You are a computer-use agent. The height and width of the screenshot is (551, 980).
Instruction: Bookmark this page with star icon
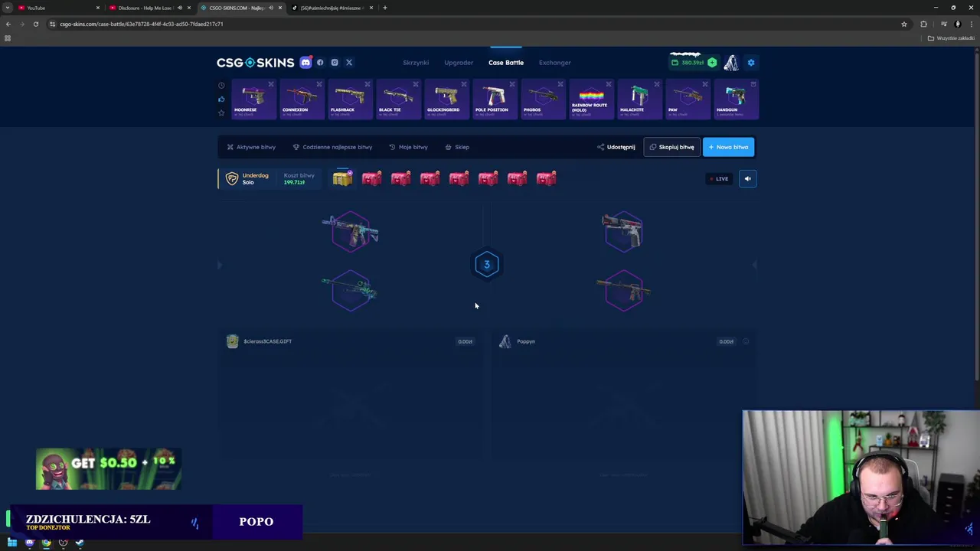[904, 24]
